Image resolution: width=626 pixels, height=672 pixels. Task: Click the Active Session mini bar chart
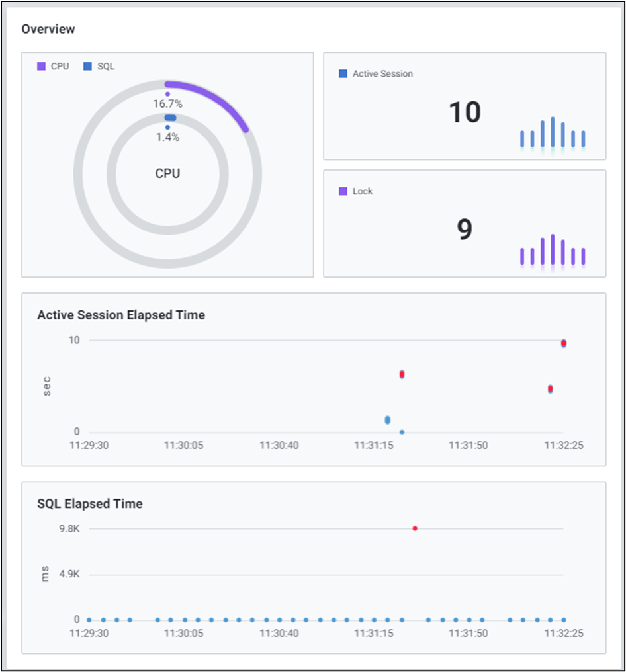[x=552, y=133]
